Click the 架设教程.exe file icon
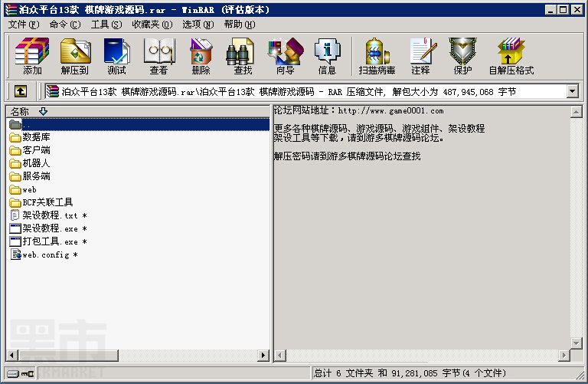This screenshot has height=384, width=588. [15, 228]
